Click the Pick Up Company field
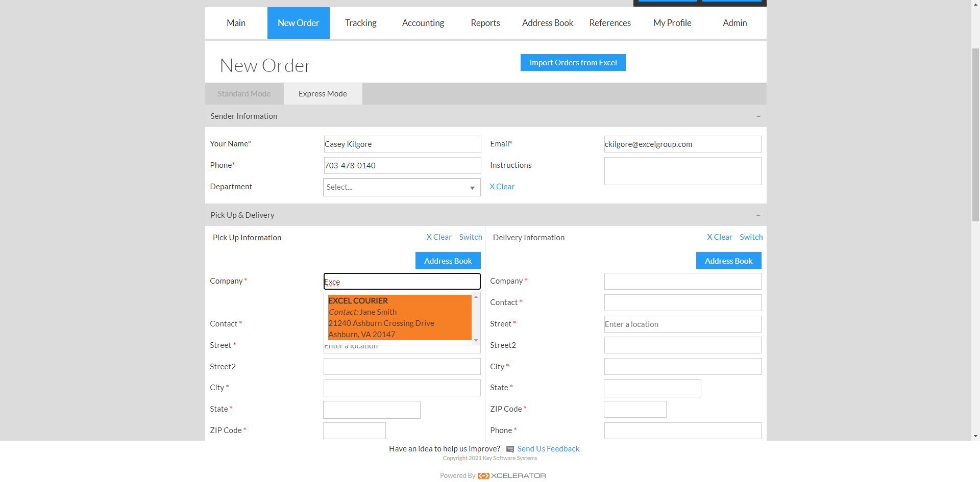 coord(402,282)
